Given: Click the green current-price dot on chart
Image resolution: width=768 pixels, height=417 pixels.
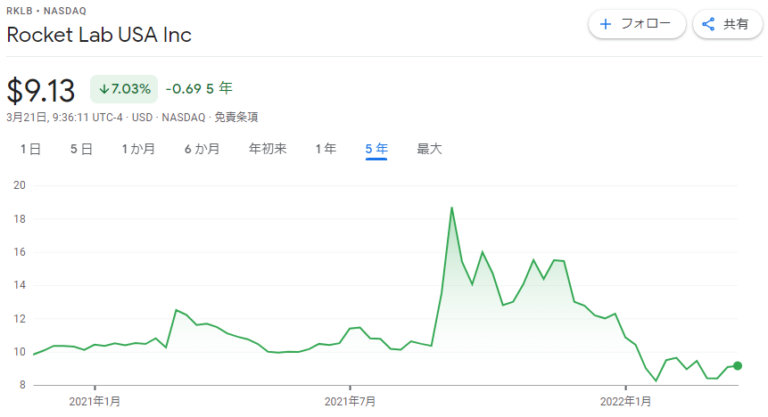Looking at the screenshot, I should click(x=738, y=366).
